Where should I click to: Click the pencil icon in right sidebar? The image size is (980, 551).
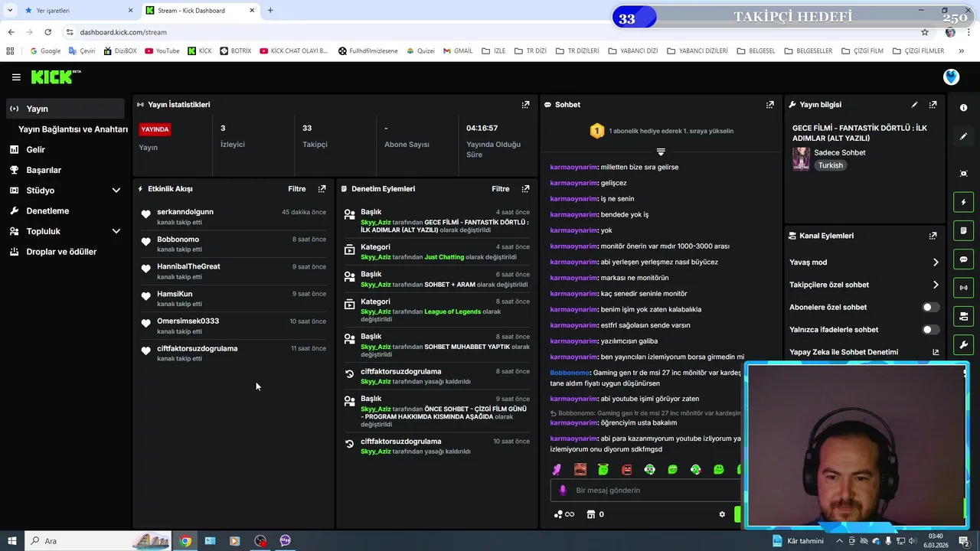click(x=963, y=136)
